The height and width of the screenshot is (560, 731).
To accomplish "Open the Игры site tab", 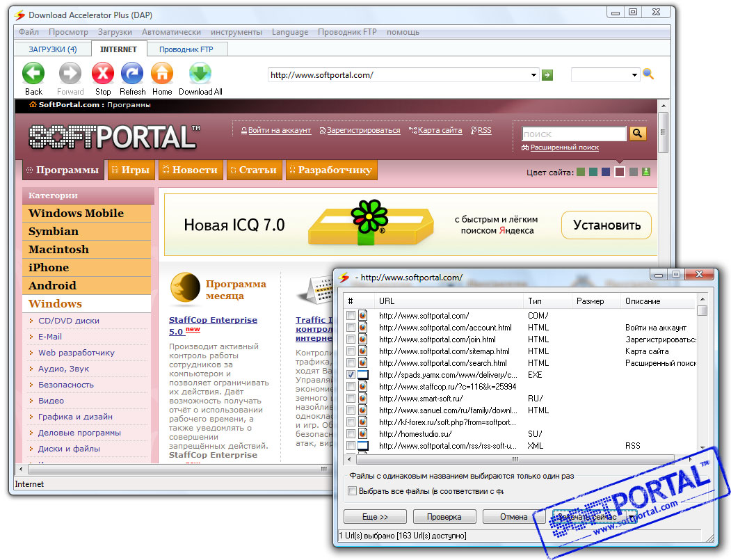I will tap(131, 170).
